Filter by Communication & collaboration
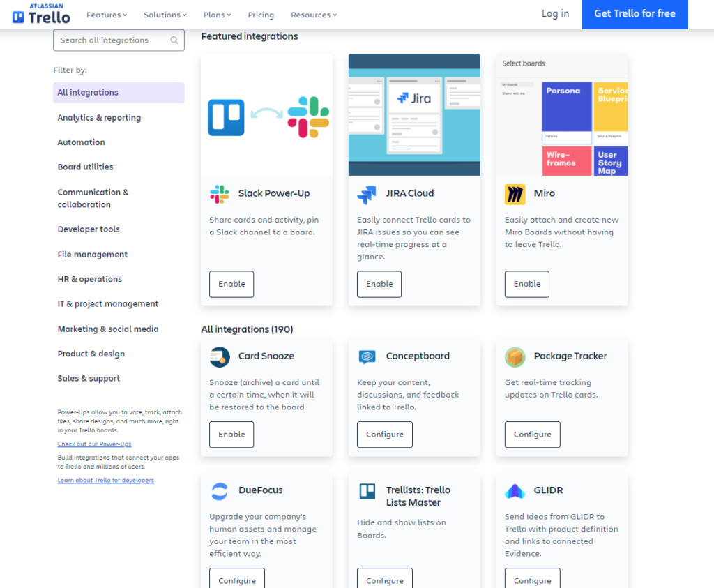 (x=93, y=198)
